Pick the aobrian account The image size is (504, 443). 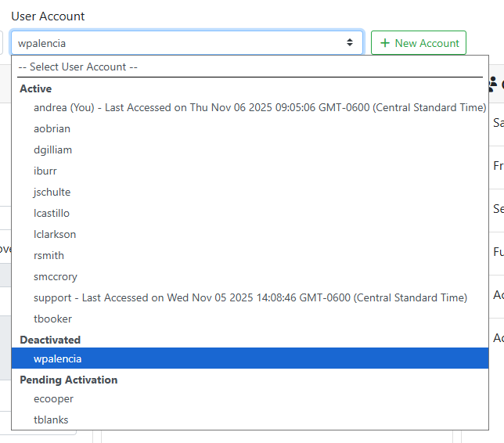[250, 128]
